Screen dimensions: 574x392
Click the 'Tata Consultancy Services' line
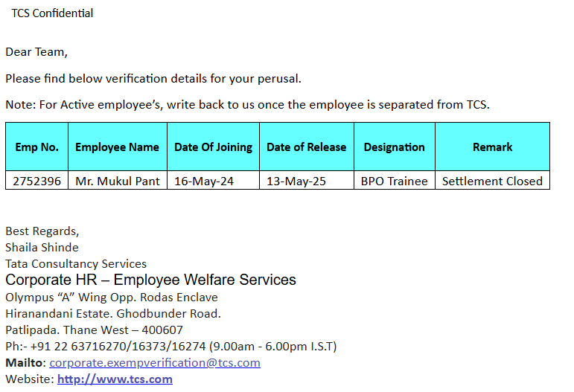(x=76, y=264)
